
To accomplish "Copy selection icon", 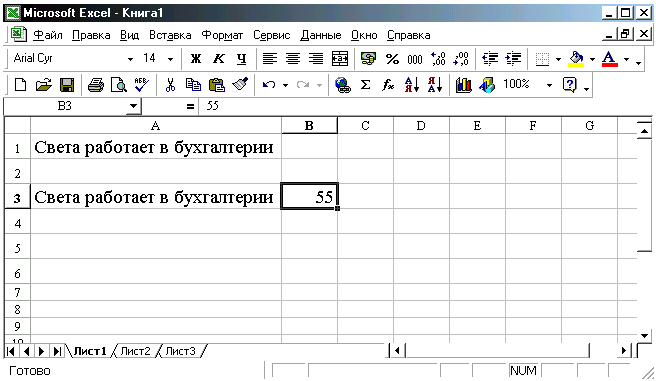I will coord(193,85).
